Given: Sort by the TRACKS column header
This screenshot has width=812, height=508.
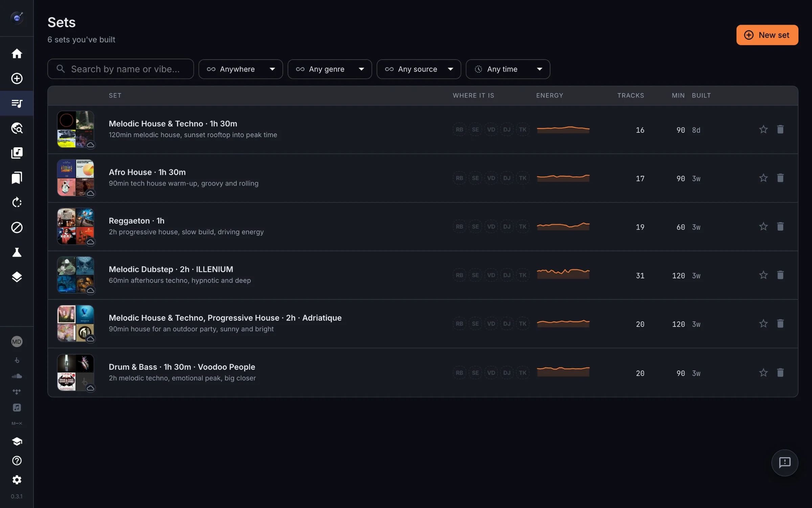Looking at the screenshot, I should pyautogui.click(x=630, y=96).
